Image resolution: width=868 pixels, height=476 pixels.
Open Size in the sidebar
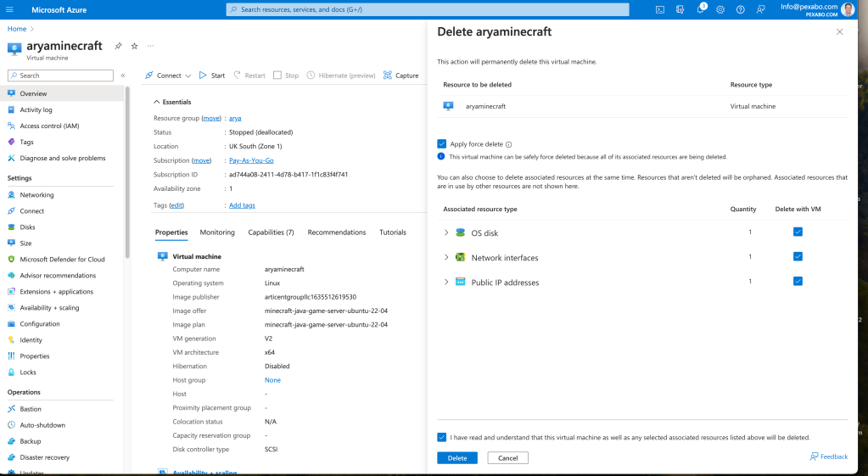pyautogui.click(x=25, y=243)
